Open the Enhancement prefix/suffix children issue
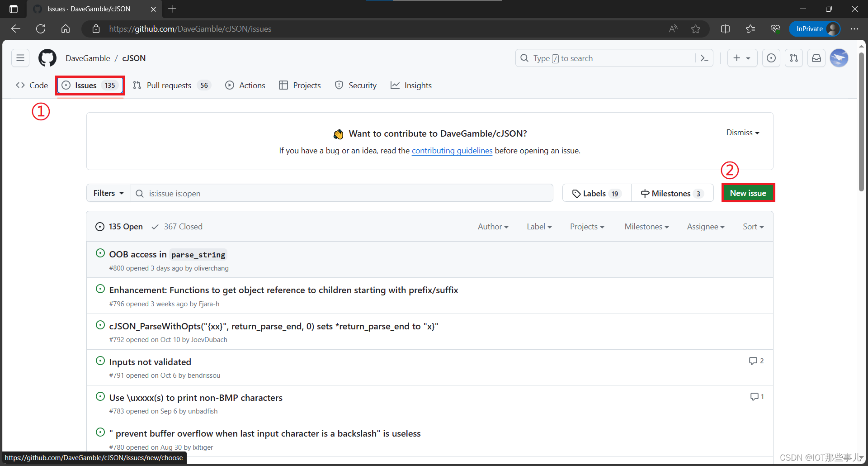Screen dimensions: 868x466 click(x=283, y=290)
